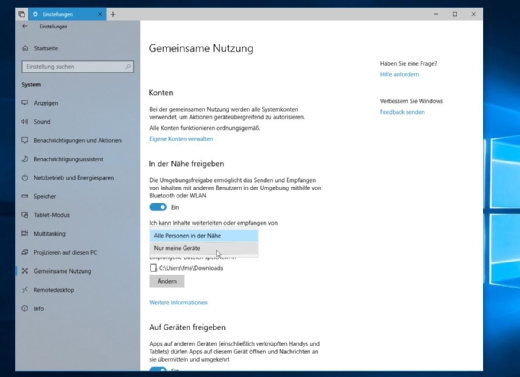Click the Startseite label
This screenshot has width=520, height=377.
tap(46, 48)
